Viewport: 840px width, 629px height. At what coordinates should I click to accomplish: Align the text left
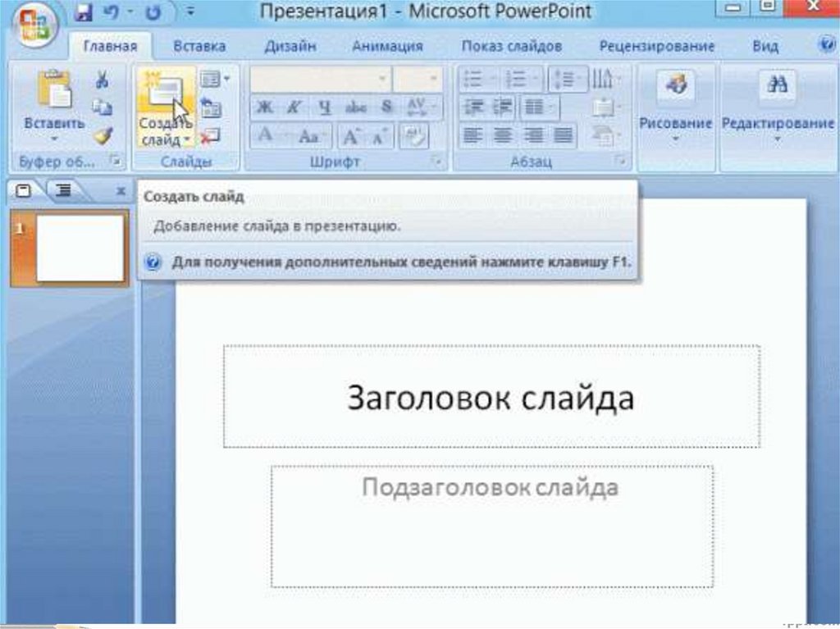472,135
